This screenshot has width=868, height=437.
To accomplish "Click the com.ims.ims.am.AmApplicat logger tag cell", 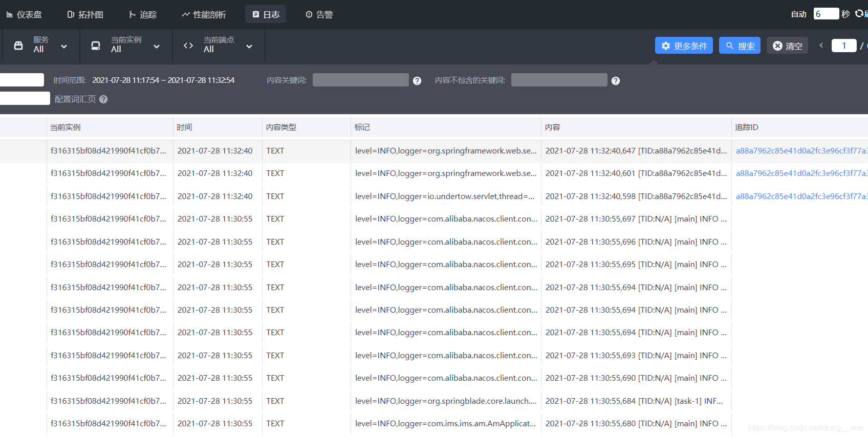I will [446, 423].
